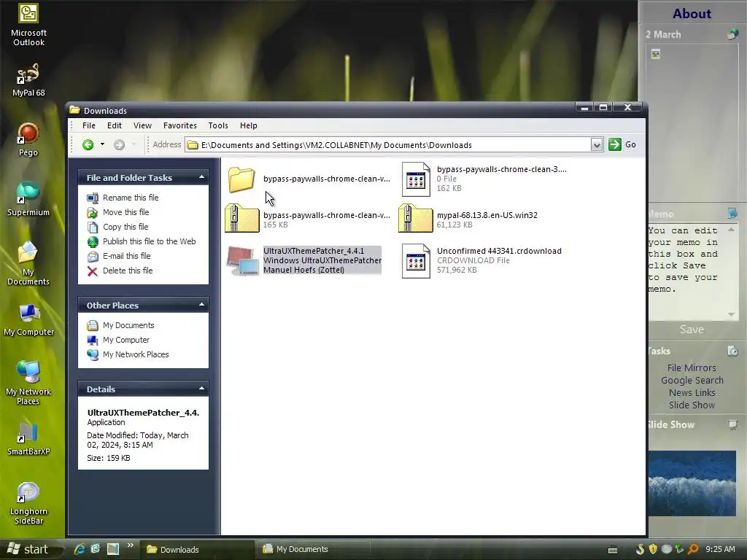This screenshot has height=560, width=747.
Task: Click the Show Desktop quick launch icon
Action: point(113,549)
